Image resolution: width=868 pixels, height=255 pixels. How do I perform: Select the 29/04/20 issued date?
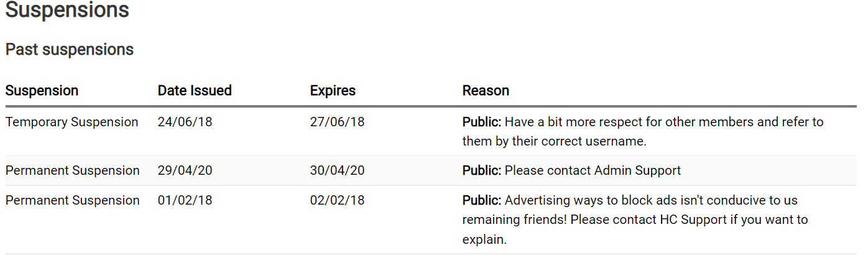click(x=185, y=170)
